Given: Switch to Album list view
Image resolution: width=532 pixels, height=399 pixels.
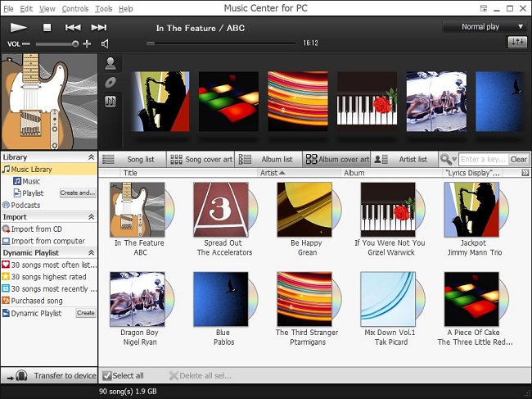Looking at the screenshot, I should tap(268, 159).
